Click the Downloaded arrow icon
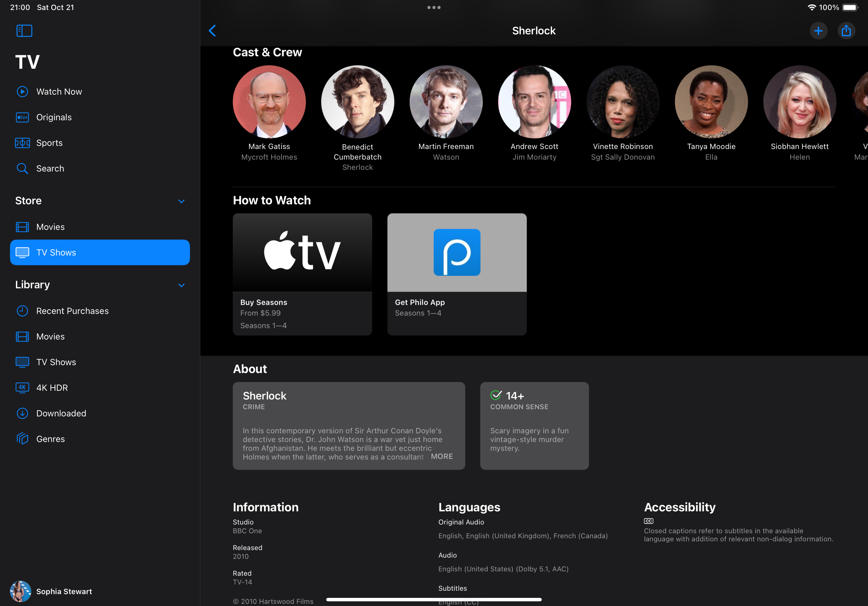The height and width of the screenshot is (606, 868). pos(22,413)
